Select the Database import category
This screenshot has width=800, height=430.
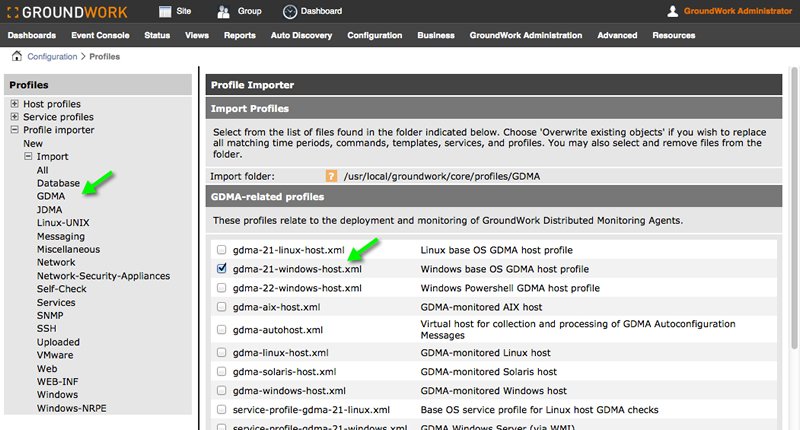(58, 183)
